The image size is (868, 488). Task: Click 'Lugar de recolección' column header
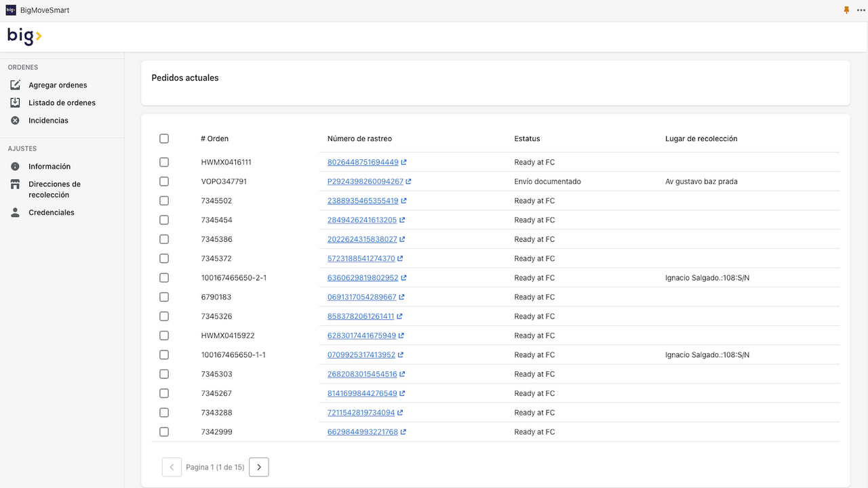tap(701, 139)
